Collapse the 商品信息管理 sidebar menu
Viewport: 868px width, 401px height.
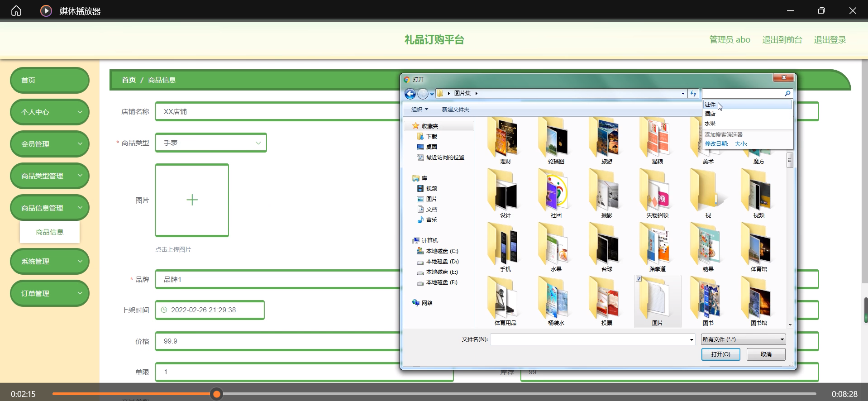pos(50,208)
